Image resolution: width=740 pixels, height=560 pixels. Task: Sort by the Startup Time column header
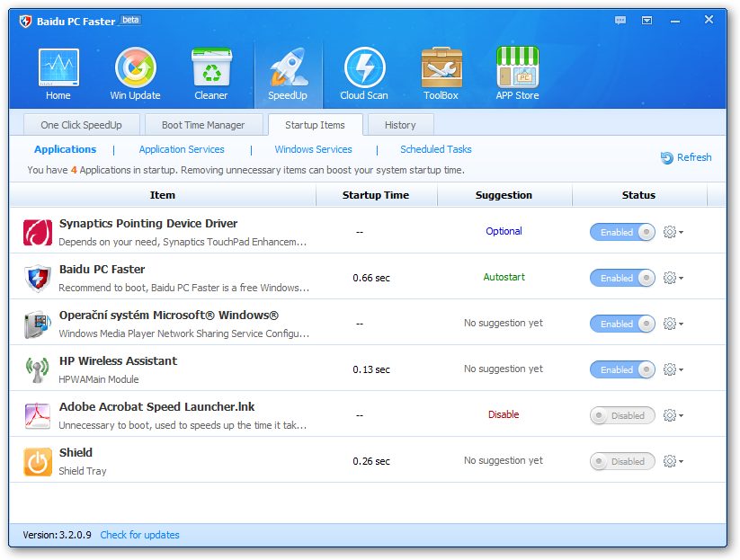(x=376, y=195)
